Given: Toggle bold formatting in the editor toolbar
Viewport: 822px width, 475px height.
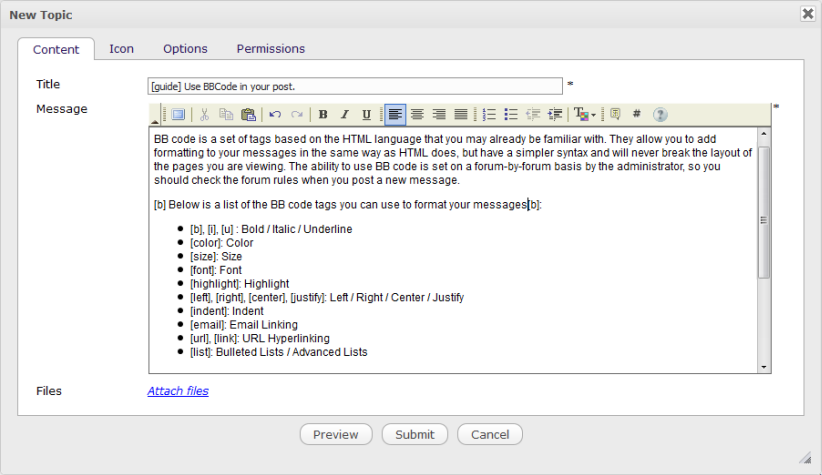Looking at the screenshot, I should pos(323,115).
